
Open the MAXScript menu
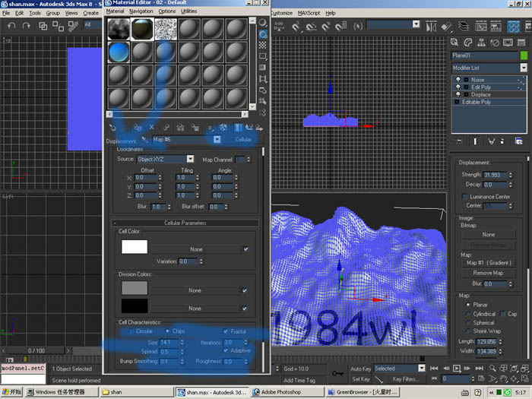click(309, 13)
